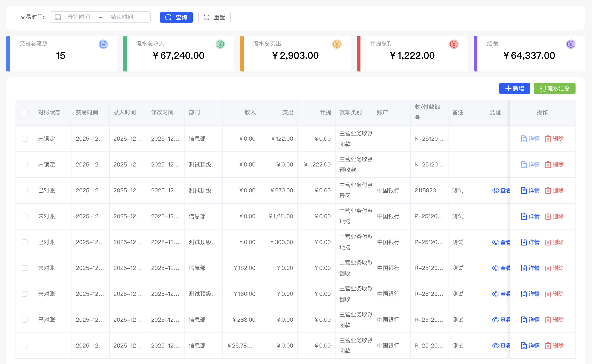Click the 结束时间 end date field

(x=122, y=17)
